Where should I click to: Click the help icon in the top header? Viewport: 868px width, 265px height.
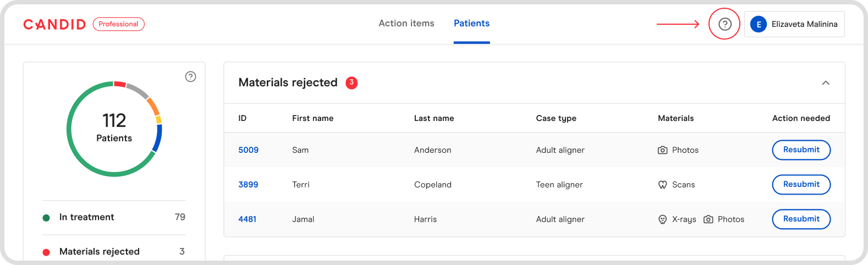pyautogui.click(x=725, y=24)
